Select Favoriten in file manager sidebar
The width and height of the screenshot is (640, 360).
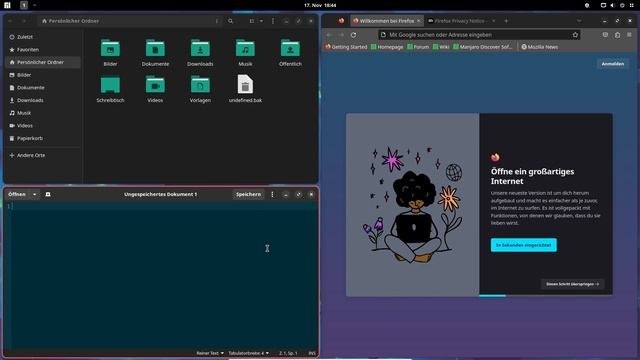tap(42, 49)
